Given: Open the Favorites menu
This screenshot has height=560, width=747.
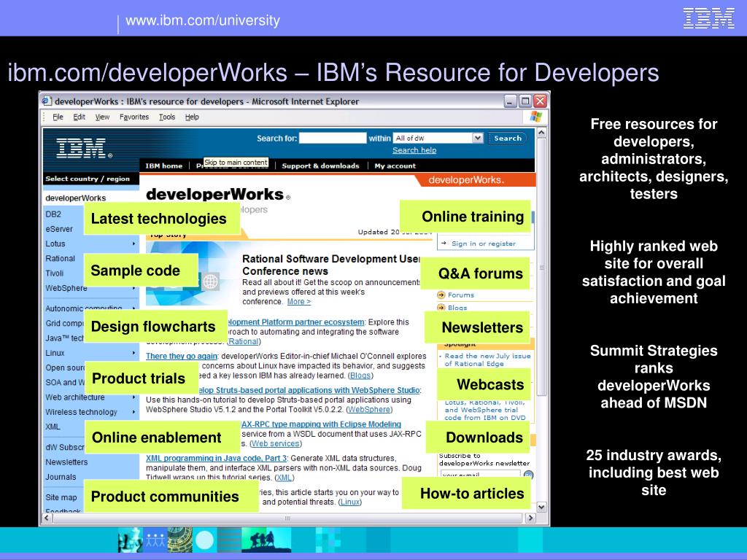Looking at the screenshot, I should pyautogui.click(x=134, y=117).
